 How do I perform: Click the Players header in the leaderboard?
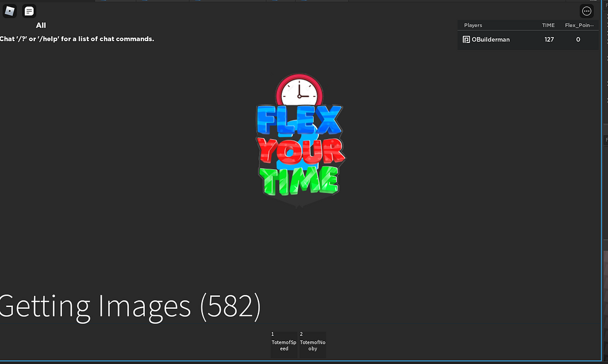coord(473,25)
